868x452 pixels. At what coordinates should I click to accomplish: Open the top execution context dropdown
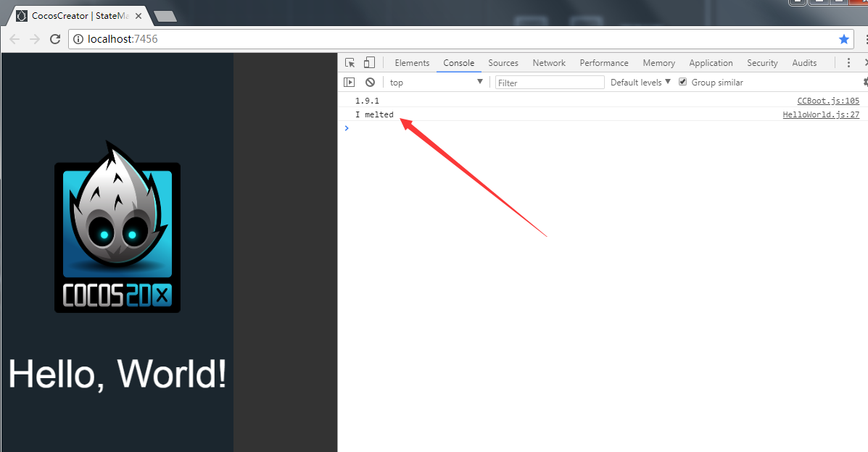pos(436,82)
